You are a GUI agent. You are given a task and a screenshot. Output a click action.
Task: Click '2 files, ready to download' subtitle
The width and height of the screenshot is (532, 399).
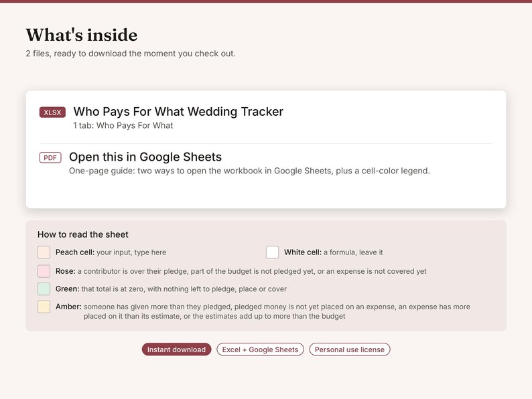point(131,54)
